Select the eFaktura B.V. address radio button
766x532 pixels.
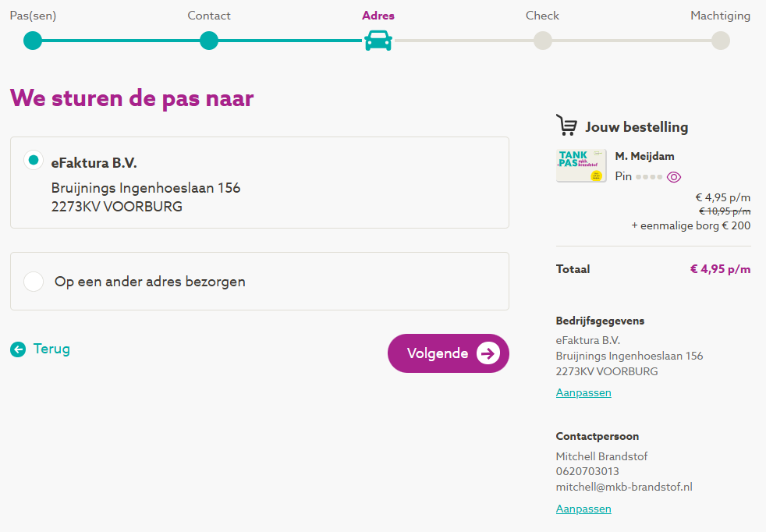33,161
